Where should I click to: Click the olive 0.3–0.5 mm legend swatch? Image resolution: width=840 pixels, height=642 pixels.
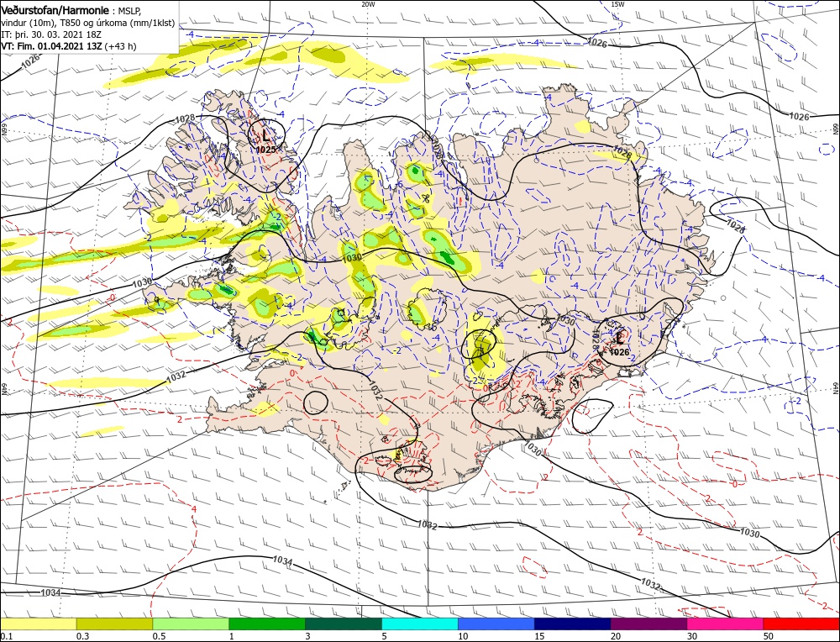114,624
